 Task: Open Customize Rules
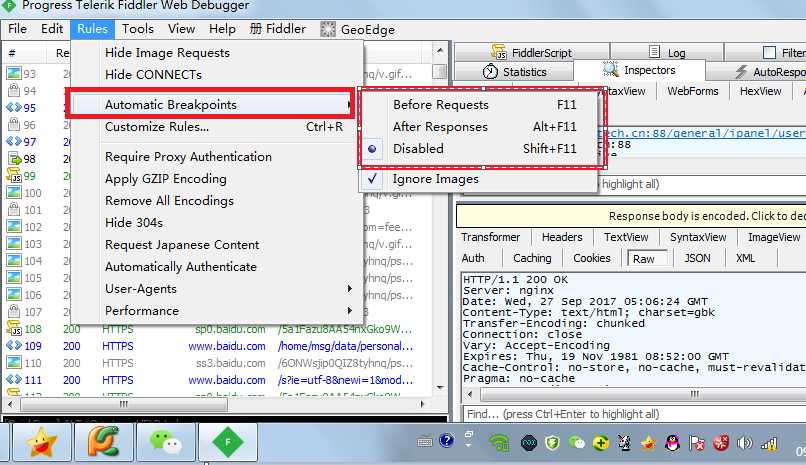pyautogui.click(x=217, y=126)
